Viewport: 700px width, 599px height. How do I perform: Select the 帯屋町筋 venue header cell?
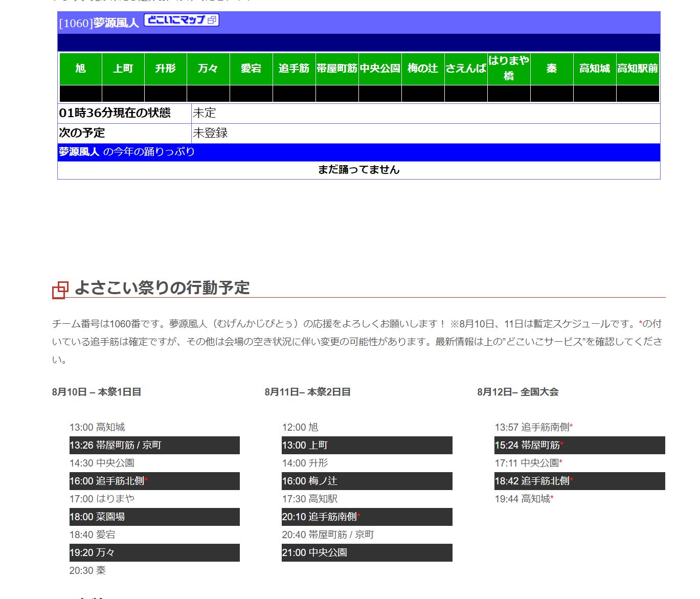(x=337, y=69)
